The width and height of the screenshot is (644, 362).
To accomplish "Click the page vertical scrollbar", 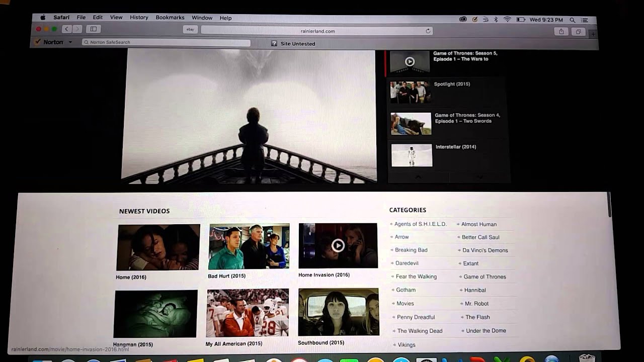I will [x=610, y=204].
